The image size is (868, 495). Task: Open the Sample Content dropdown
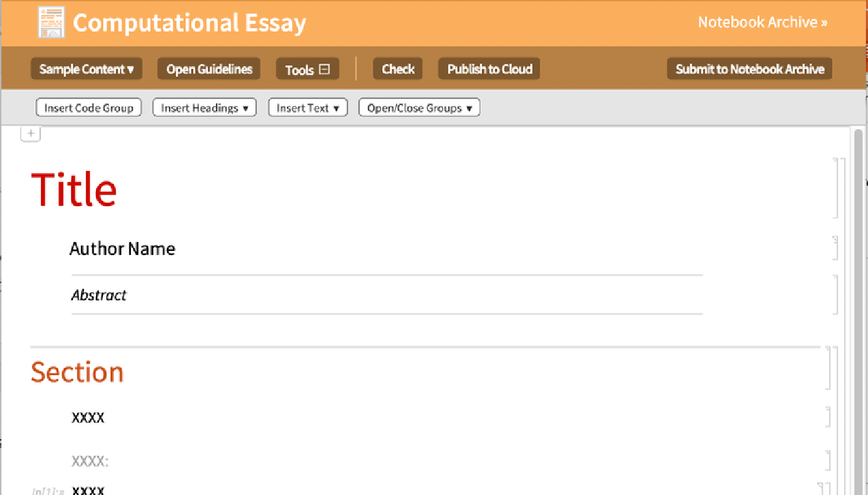[x=87, y=69]
